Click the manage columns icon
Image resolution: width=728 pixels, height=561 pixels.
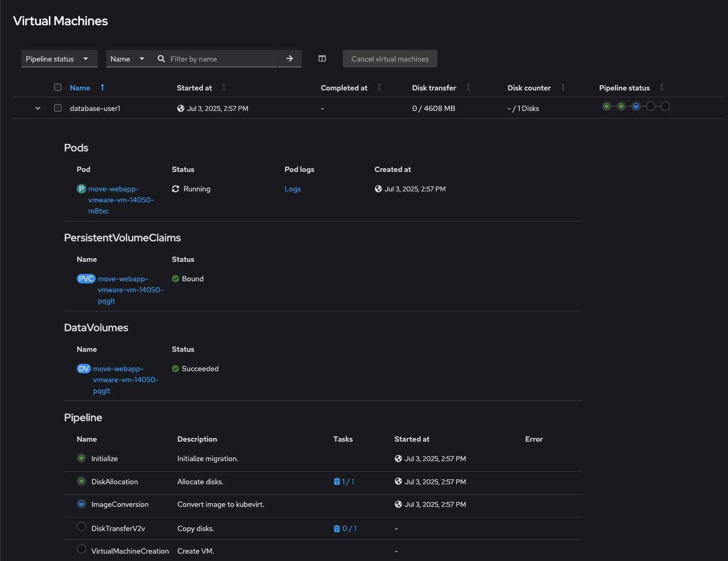(322, 58)
